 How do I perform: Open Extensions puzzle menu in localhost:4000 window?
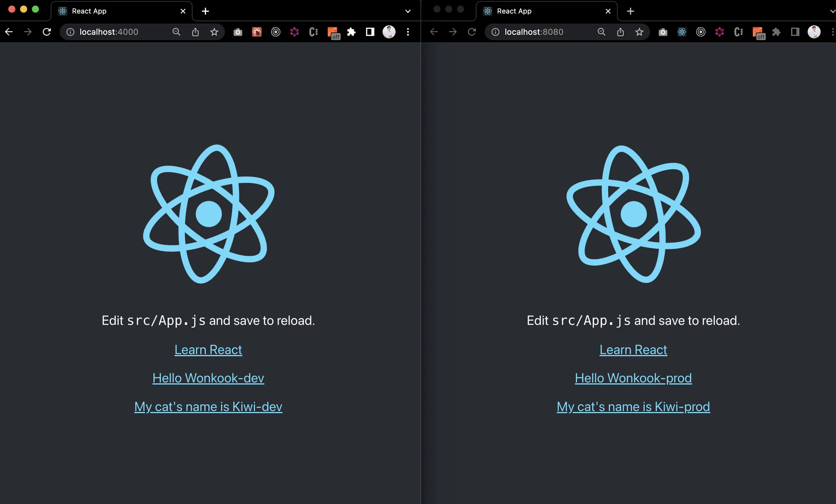(352, 32)
